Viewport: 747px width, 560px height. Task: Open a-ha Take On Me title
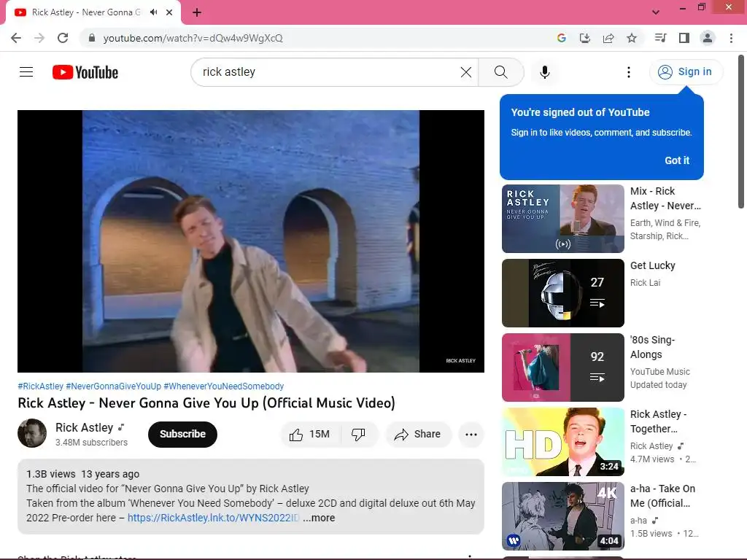tap(662, 496)
